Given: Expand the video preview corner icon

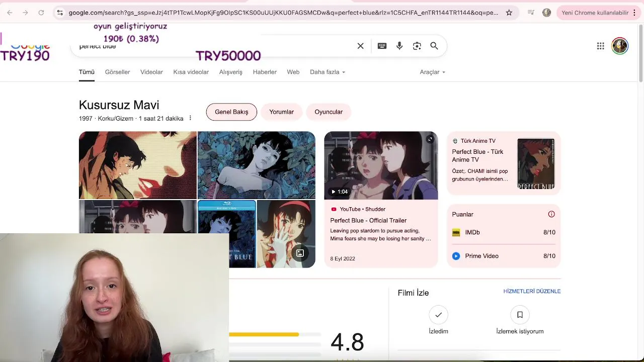Looking at the screenshot, I should [x=430, y=139].
